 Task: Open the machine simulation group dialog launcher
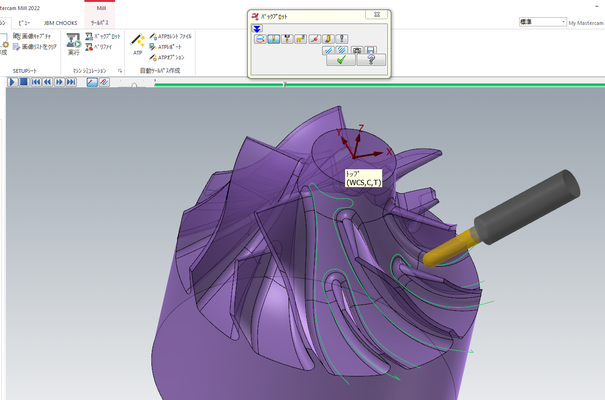120,71
